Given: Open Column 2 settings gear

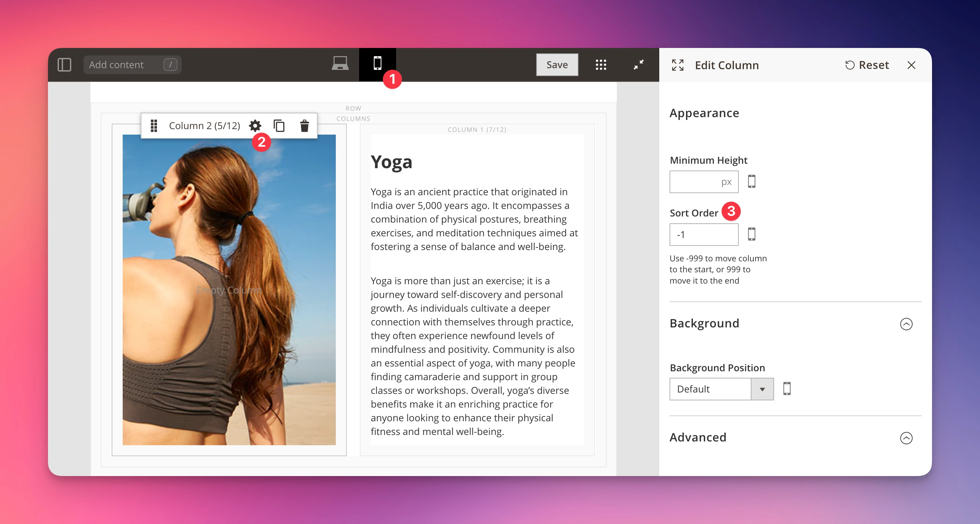Looking at the screenshot, I should [x=255, y=125].
